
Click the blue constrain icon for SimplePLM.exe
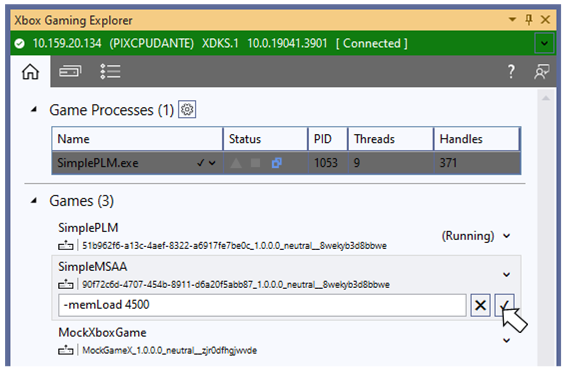click(277, 163)
